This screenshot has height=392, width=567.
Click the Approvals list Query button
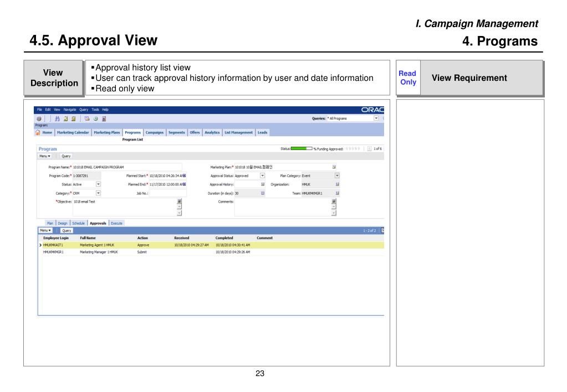point(67,230)
